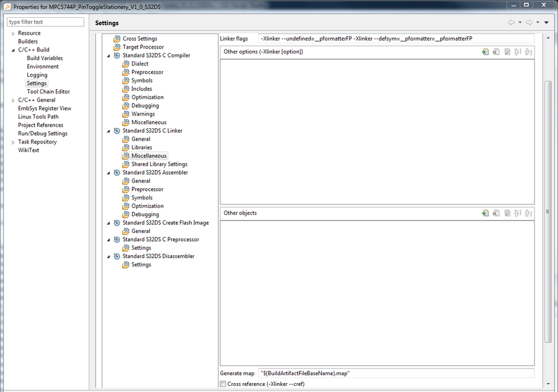Click the Disassembler tool icon
The height and width of the screenshot is (392, 558).
click(117, 256)
